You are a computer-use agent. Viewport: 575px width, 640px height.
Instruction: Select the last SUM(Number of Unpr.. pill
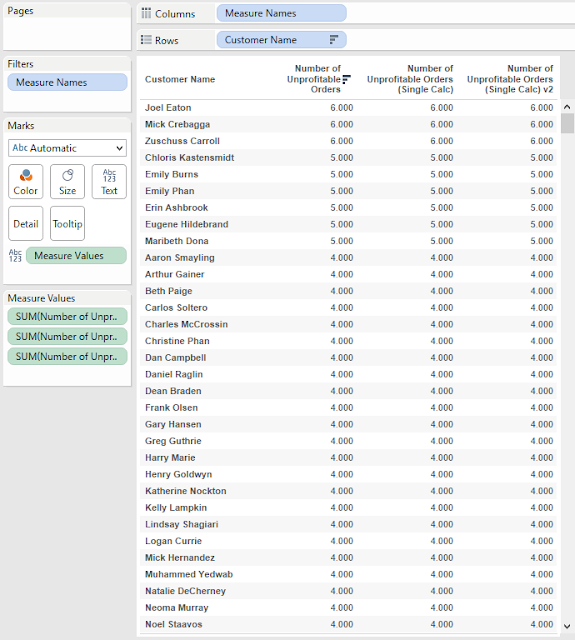pyautogui.click(x=67, y=356)
